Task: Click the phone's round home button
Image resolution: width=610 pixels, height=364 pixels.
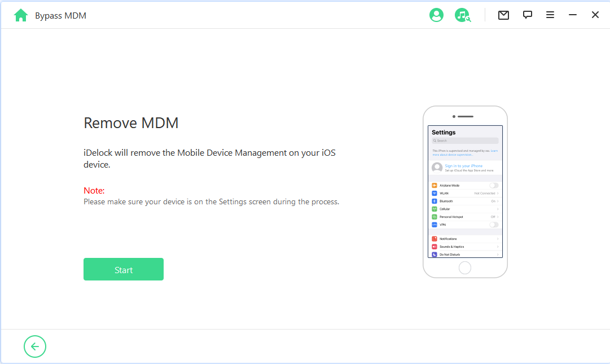Action: click(x=465, y=267)
